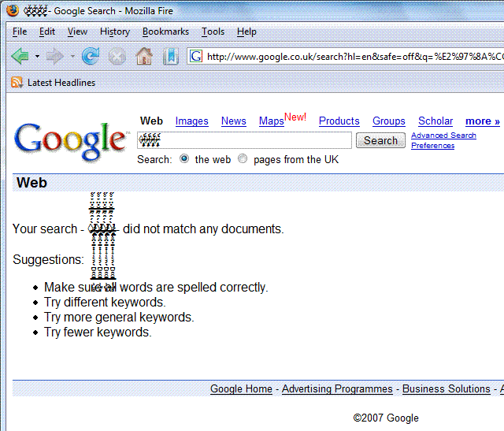Click the Stop loading icon
This screenshot has width=504, height=431.
117,57
